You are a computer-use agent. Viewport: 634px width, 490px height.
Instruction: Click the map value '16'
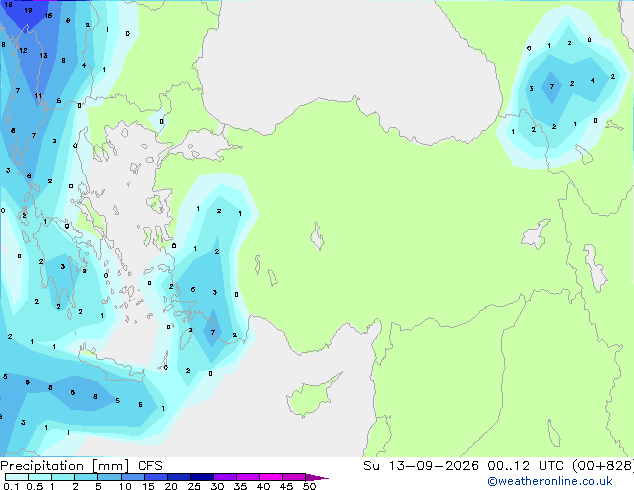[x=49, y=16]
